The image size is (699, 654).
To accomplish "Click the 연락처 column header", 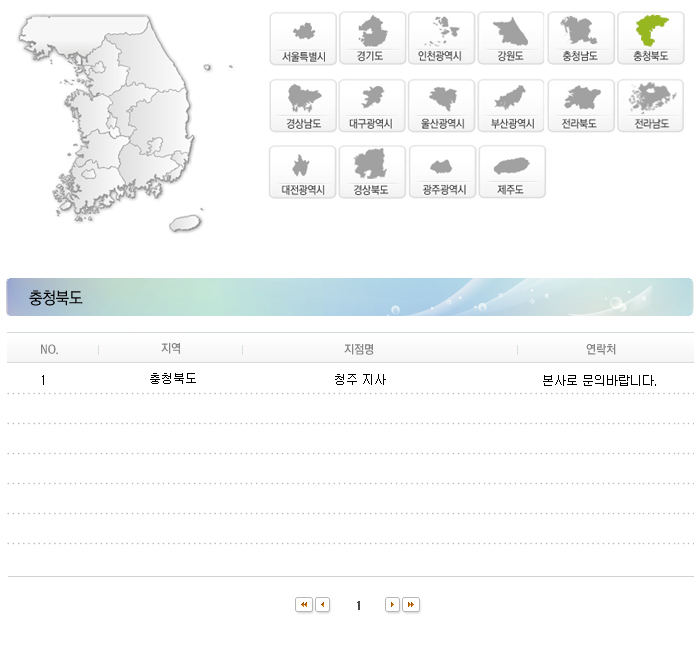I will pyautogui.click(x=601, y=349).
